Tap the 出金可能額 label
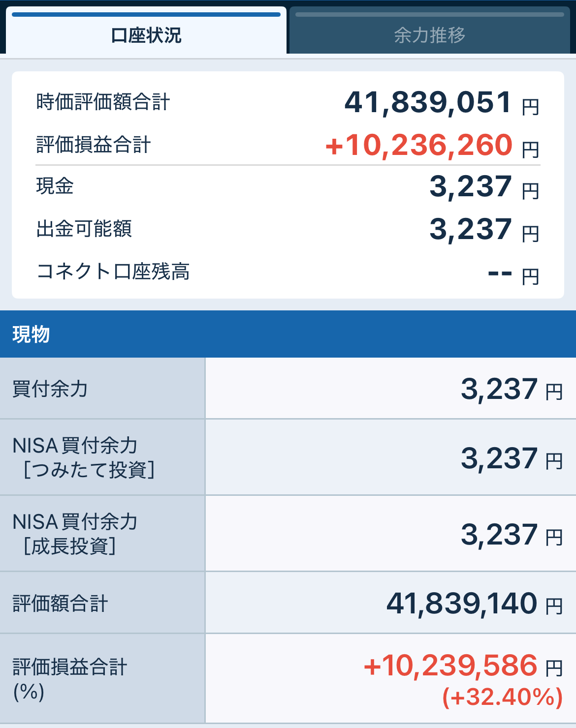The height and width of the screenshot is (728, 576). 84,229
